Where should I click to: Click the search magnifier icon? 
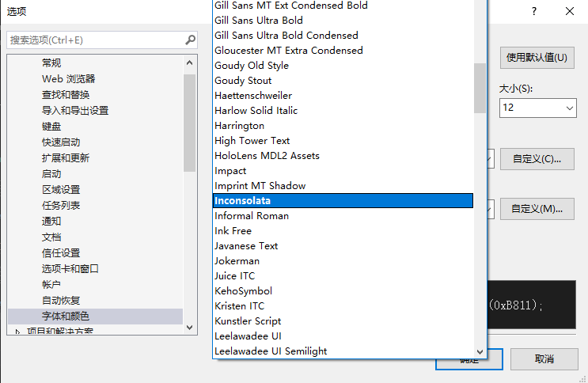click(x=191, y=40)
